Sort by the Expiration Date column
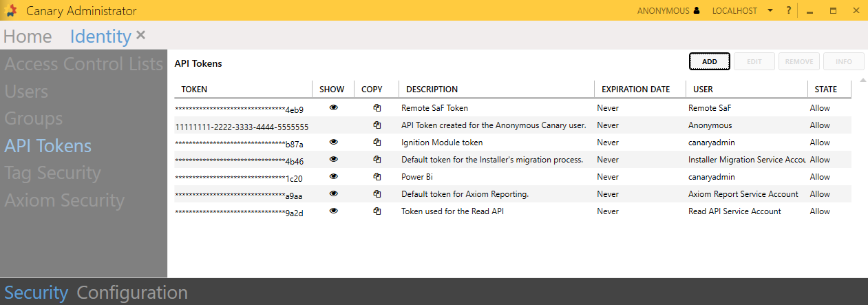868x305 pixels. 635,90
